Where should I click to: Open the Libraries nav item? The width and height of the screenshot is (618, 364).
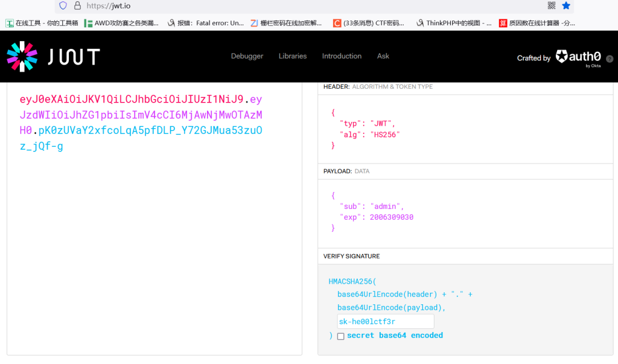(x=293, y=56)
